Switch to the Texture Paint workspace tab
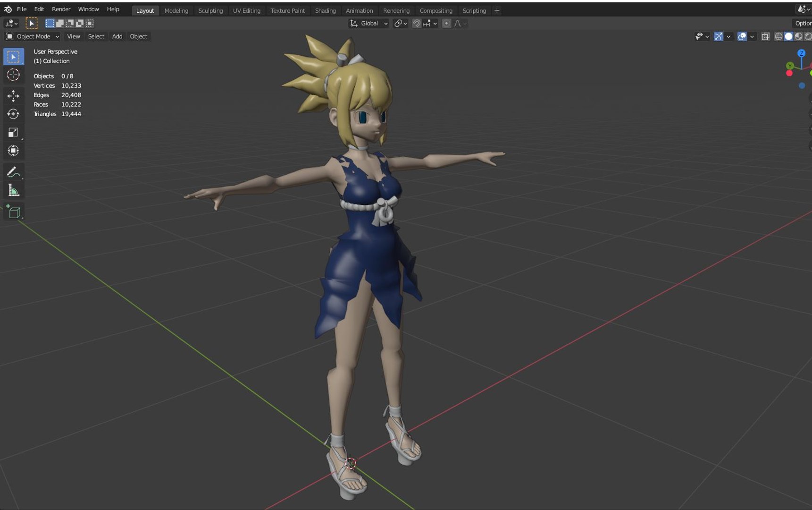Viewport: 812px width, 510px height. pyautogui.click(x=288, y=11)
